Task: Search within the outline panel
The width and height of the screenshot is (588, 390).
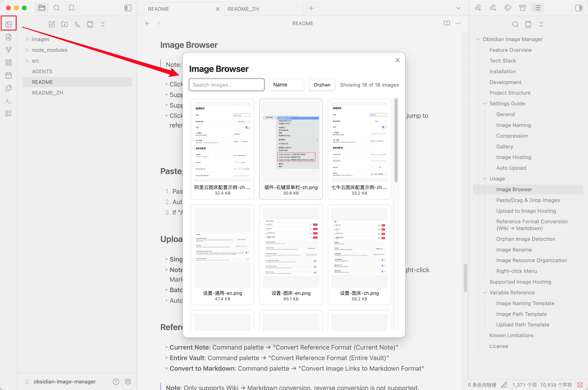Action: point(515,24)
